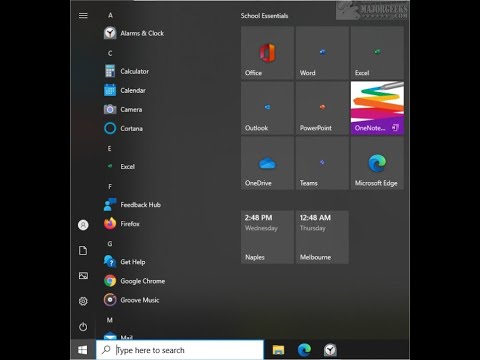Open the user account menu
This screenshot has height=360, width=480.
[83, 225]
